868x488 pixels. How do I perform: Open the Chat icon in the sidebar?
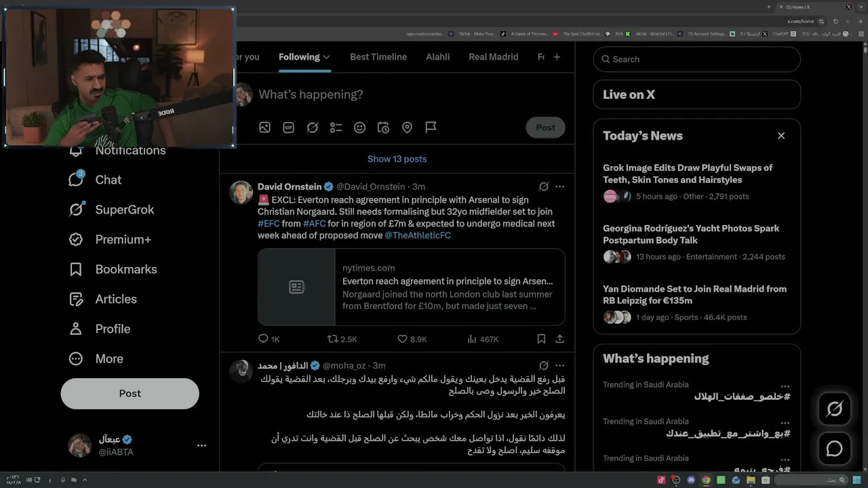click(76, 180)
